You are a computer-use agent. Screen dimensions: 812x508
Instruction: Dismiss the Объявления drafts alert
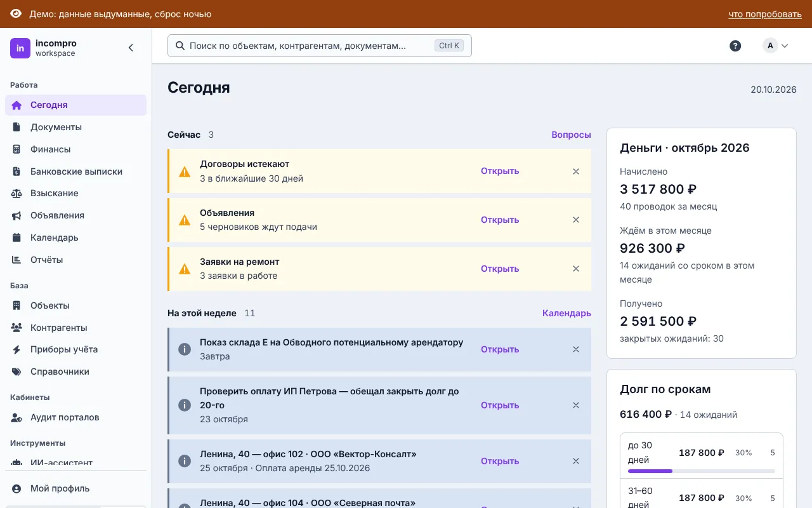[x=576, y=220]
